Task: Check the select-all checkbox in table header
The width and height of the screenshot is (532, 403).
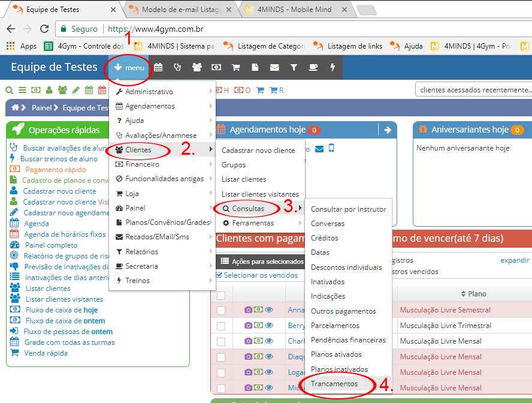Action: [x=221, y=295]
